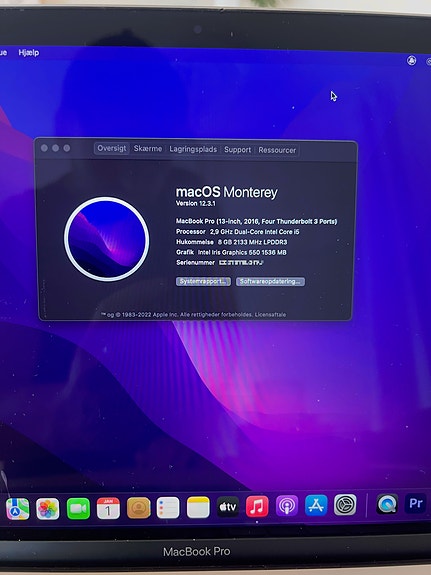This screenshot has width=431, height=575.
Task: Open the Hjælp menu
Action: pyautogui.click(x=29, y=52)
